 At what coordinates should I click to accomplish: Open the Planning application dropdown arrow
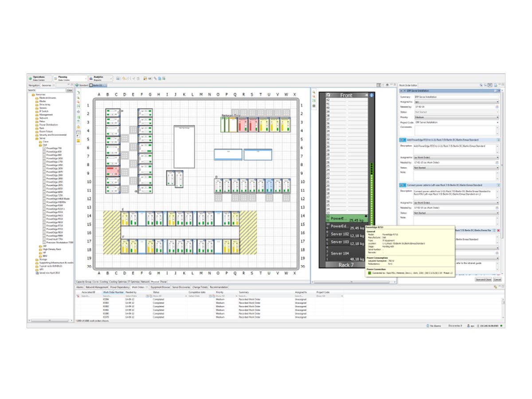[86, 78]
